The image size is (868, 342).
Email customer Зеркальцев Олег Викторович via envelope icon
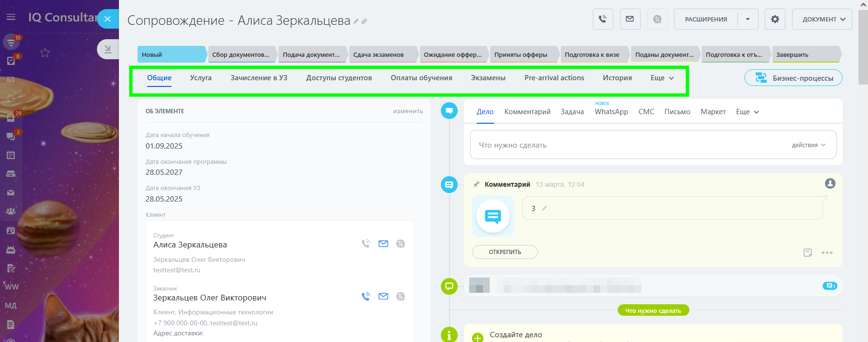(x=383, y=297)
